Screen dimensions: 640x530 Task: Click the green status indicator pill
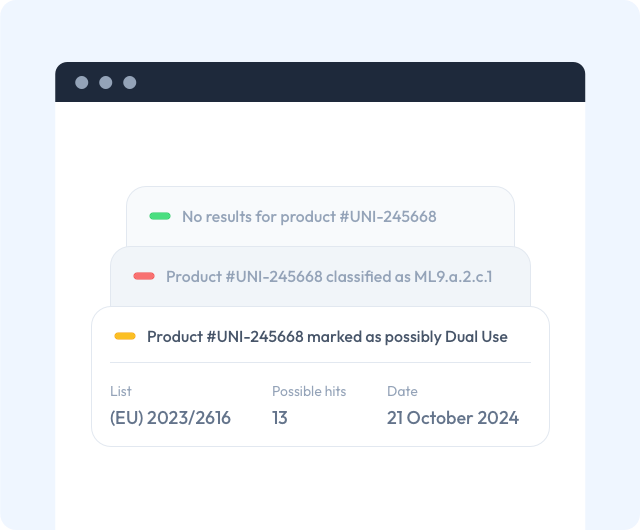click(160, 216)
